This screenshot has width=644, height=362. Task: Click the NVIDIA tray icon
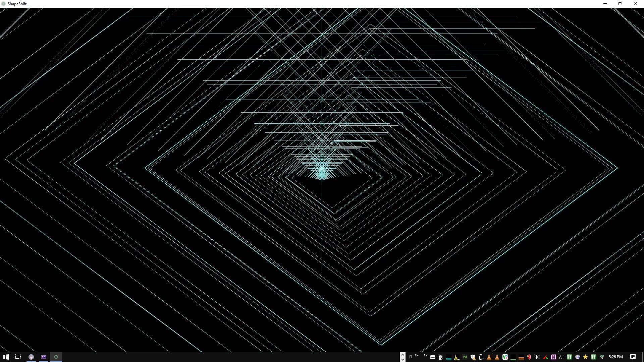pyautogui.click(x=465, y=357)
